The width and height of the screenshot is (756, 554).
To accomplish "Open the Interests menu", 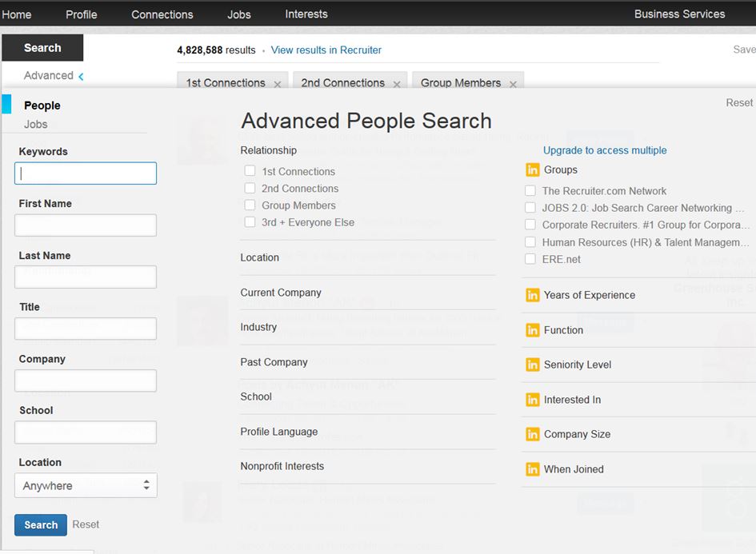I will tap(306, 14).
